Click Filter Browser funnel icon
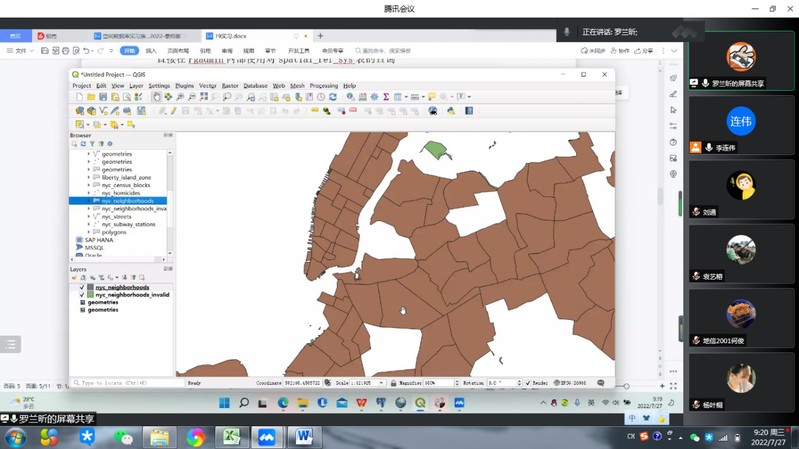The height and width of the screenshot is (449, 799). point(92,144)
